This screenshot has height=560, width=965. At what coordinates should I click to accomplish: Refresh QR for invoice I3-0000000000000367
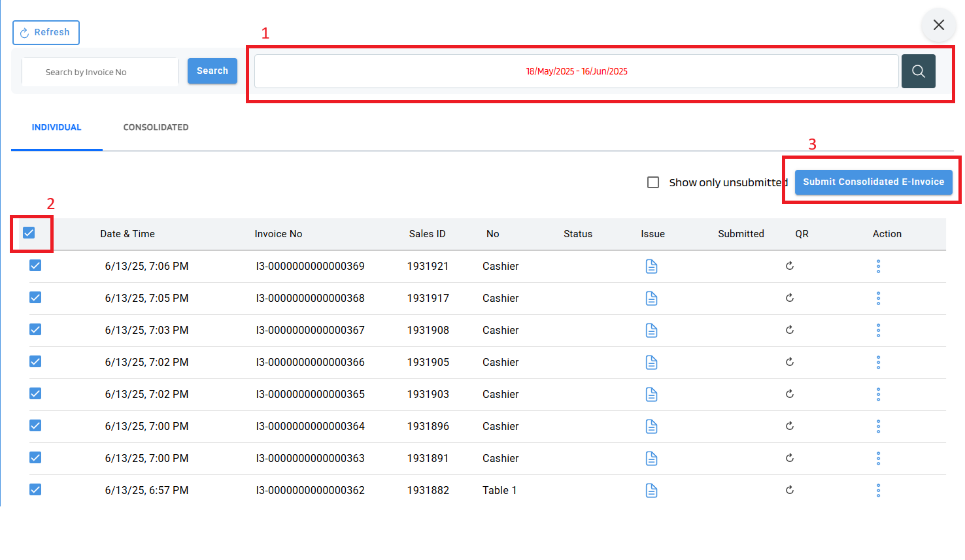pos(790,329)
